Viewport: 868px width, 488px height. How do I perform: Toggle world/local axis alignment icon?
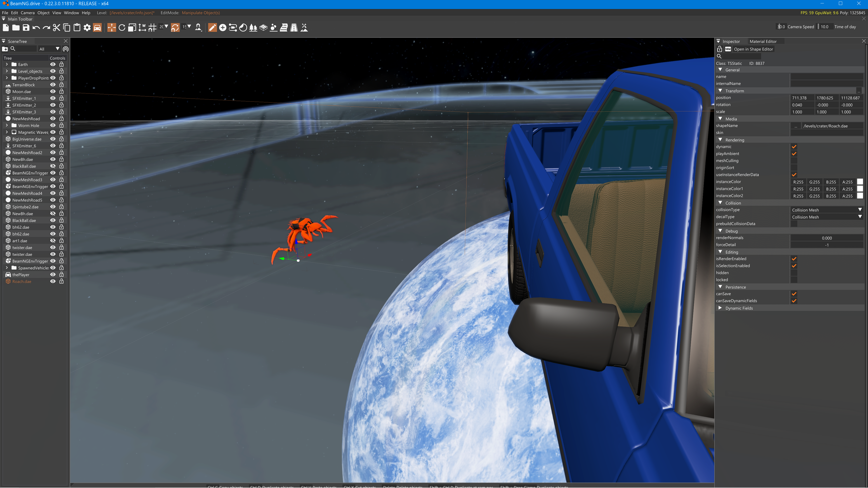click(142, 28)
